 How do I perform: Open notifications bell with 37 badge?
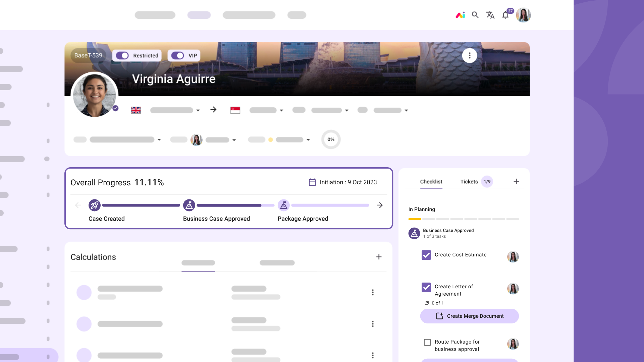(505, 15)
